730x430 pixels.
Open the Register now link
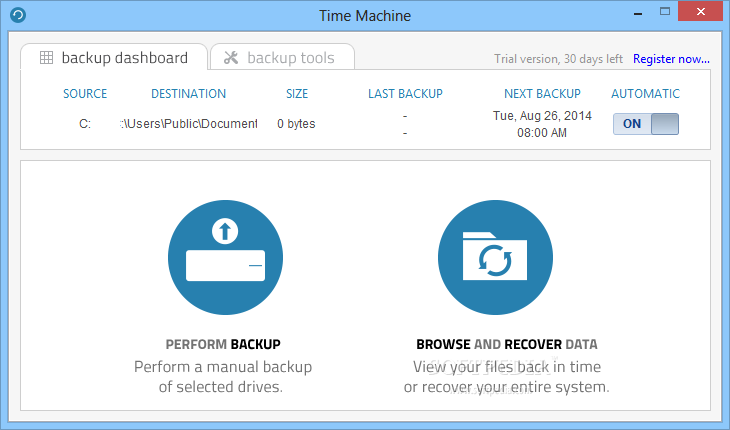tap(671, 59)
